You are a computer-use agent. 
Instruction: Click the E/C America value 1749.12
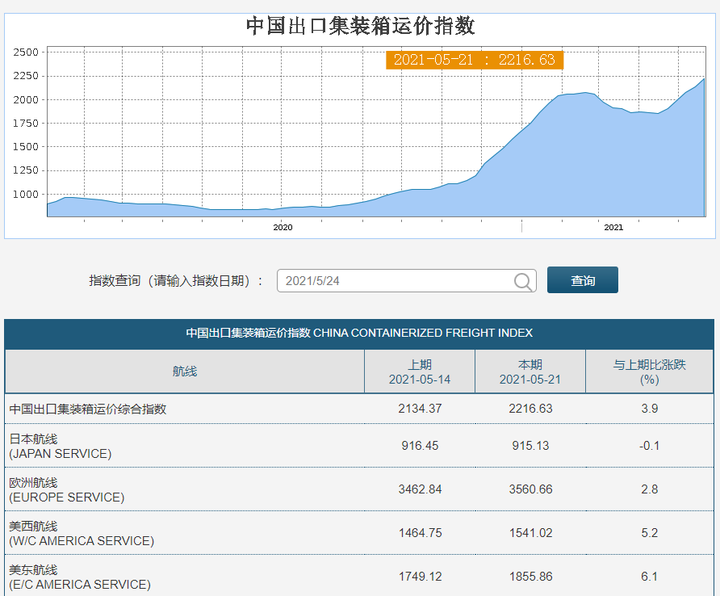tap(420, 577)
